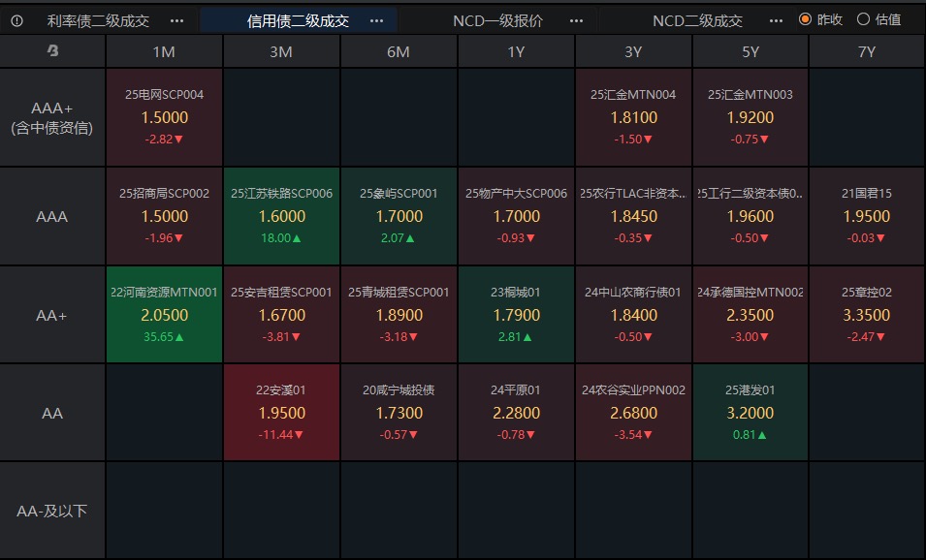
Task: Open the 21国君15 bond cell
Action: (867, 217)
